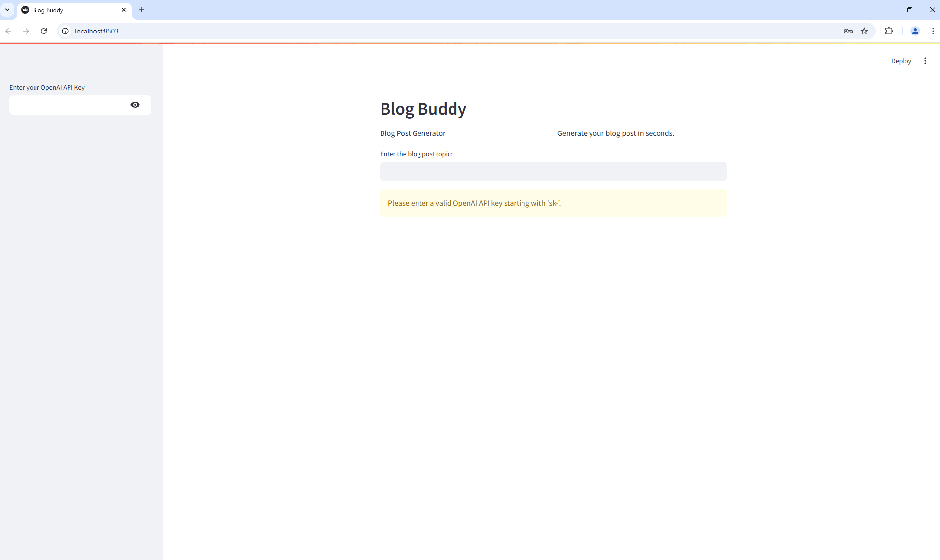Click the blog post topic input field
The height and width of the screenshot is (560, 940).
(x=553, y=171)
